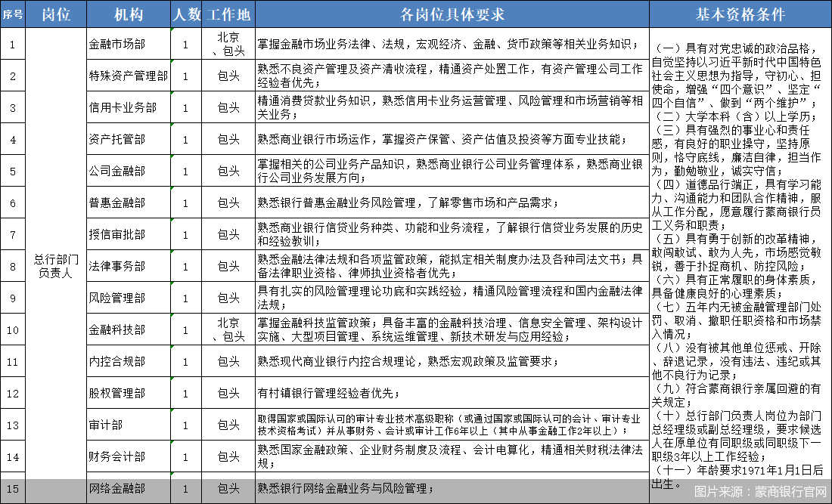Select the 网络金融部 cell
The image size is (832, 504).
tap(129, 488)
